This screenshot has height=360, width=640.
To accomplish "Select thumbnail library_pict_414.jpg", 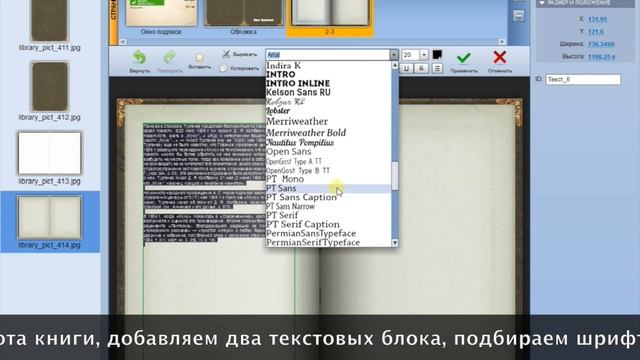I will click(49, 217).
